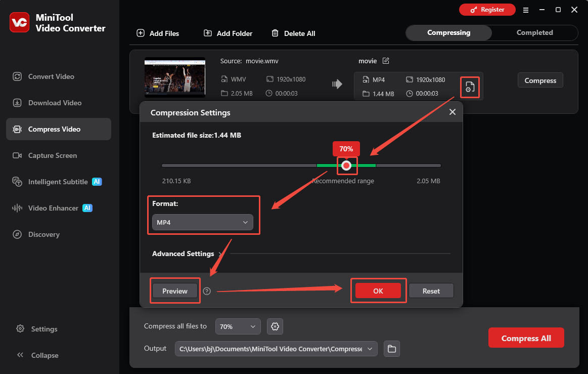Click the Compress button for movie

[x=540, y=80]
